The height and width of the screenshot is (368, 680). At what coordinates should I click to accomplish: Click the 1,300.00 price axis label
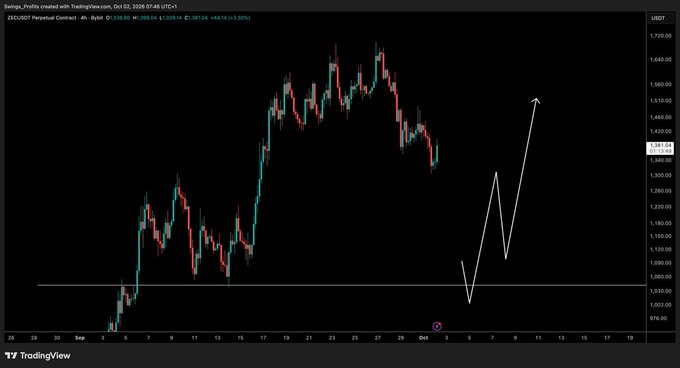tap(660, 175)
